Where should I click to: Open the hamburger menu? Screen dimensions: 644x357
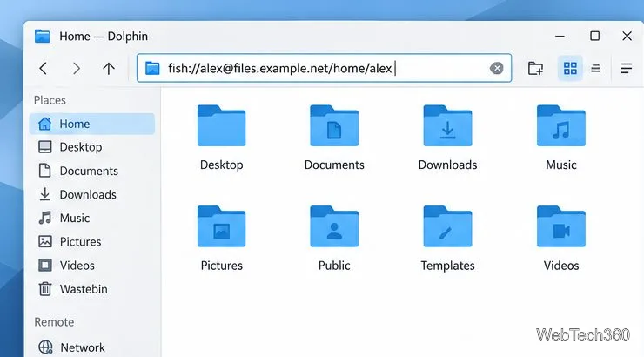point(626,68)
